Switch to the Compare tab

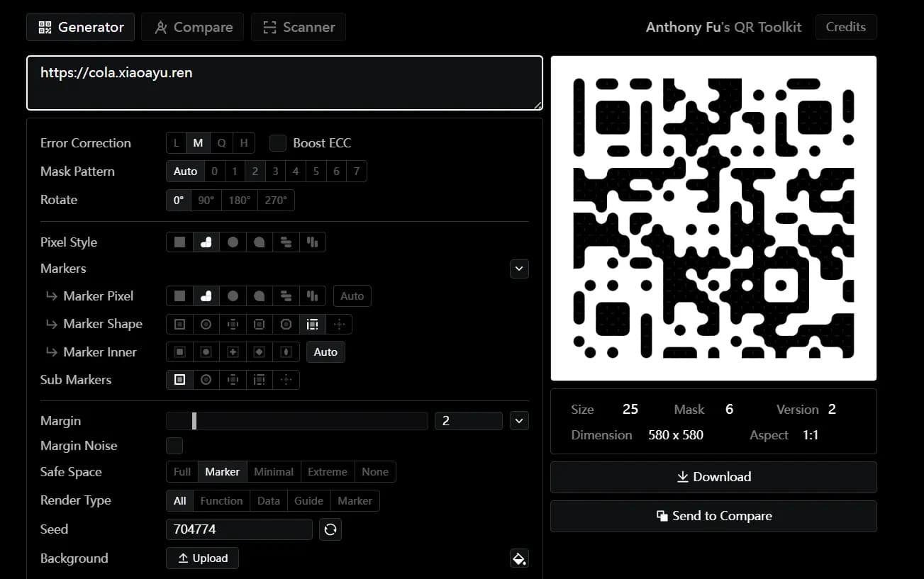pyautogui.click(x=192, y=27)
